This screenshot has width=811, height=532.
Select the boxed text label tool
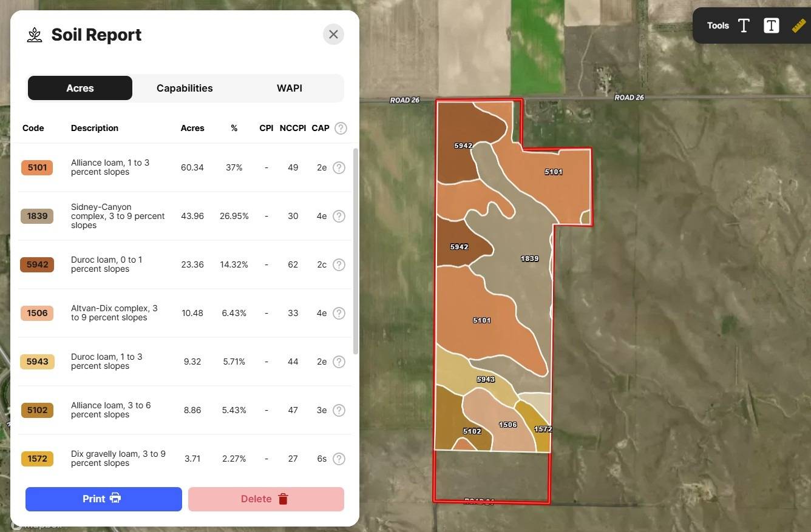click(771, 25)
